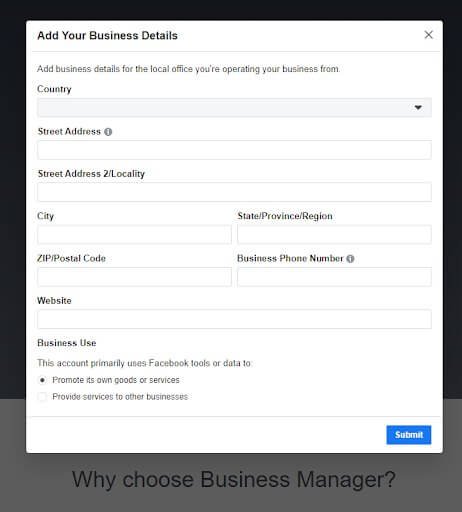Focus the City text box
The width and height of the screenshot is (462, 512).
pyautogui.click(x=134, y=234)
